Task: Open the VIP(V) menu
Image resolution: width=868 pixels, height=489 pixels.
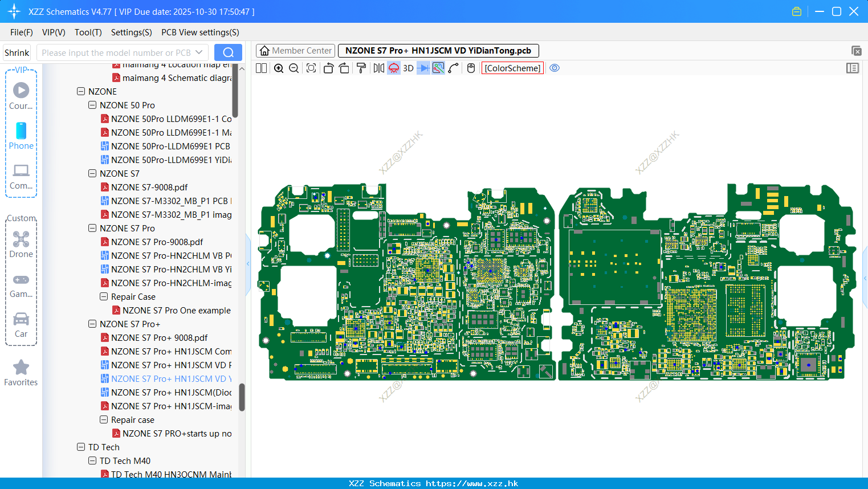Action: point(54,32)
